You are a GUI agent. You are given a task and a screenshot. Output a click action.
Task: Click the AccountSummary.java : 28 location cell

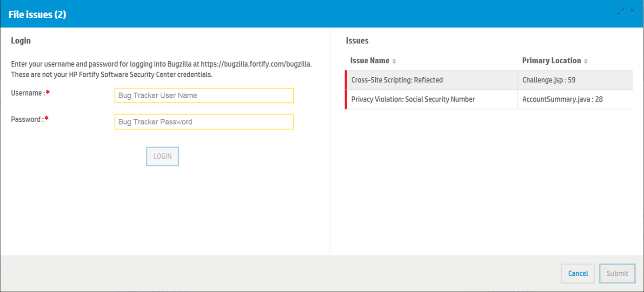click(x=562, y=100)
